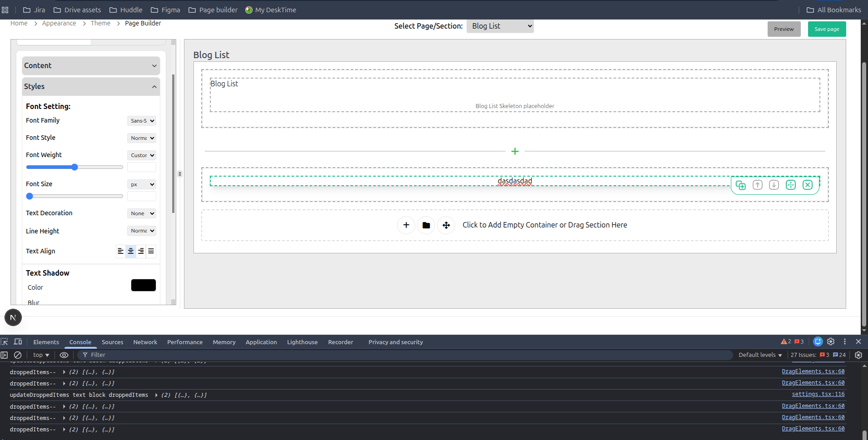Image resolution: width=868 pixels, height=440 pixels.
Task: Click the round N badge icon
Action: (13, 317)
